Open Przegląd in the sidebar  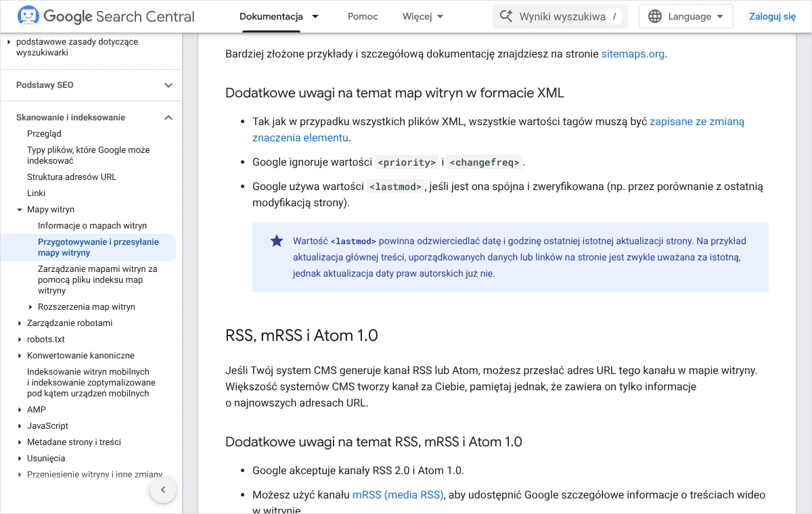[45, 134]
